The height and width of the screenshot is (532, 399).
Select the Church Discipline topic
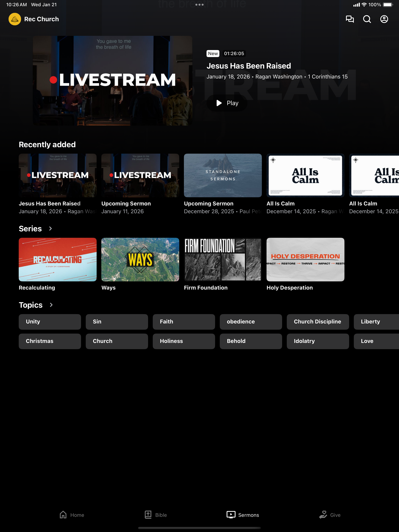[318, 321]
